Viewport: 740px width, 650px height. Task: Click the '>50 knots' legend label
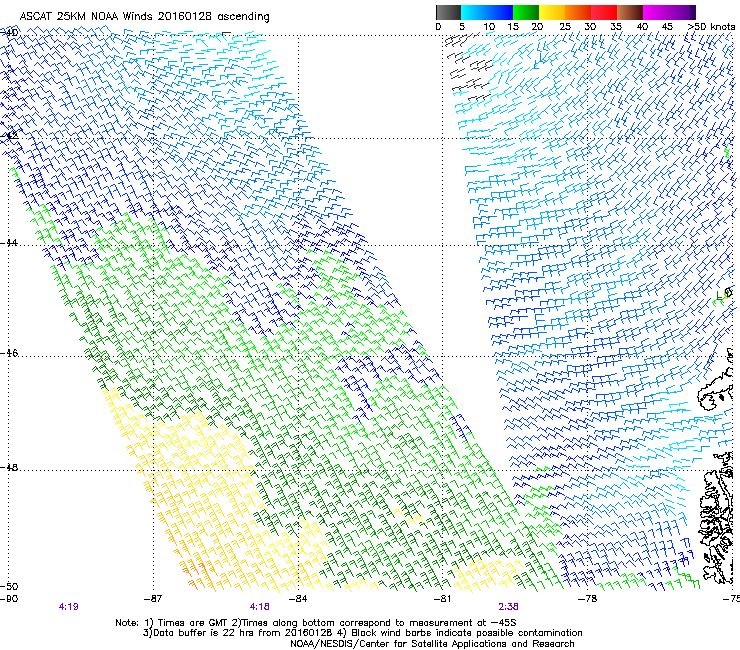click(711, 27)
